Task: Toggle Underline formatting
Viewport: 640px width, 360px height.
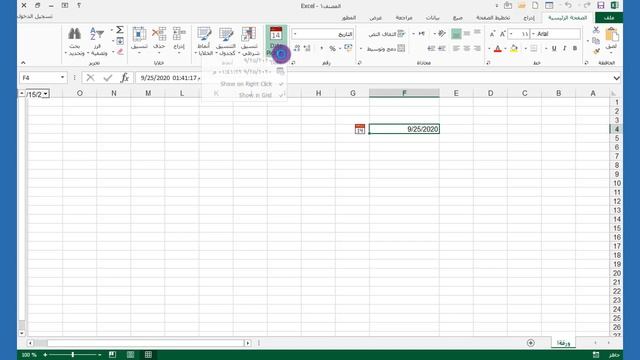Action: click(x=554, y=49)
